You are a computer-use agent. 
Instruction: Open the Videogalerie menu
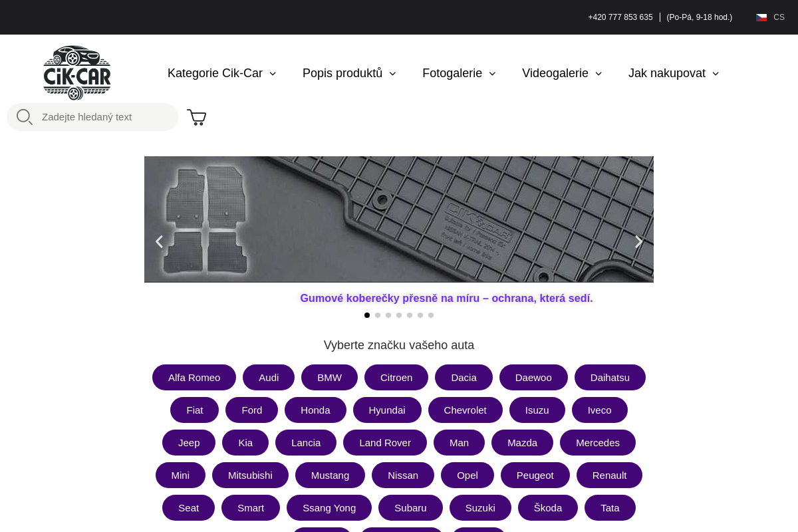pos(562,73)
